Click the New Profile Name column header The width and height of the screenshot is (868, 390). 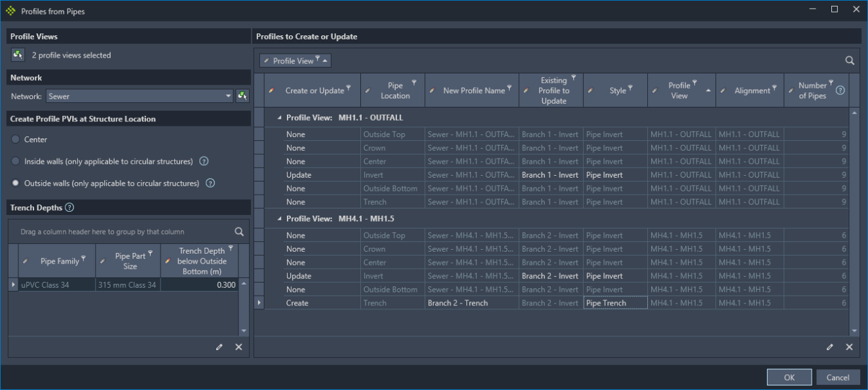click(472, 90)
